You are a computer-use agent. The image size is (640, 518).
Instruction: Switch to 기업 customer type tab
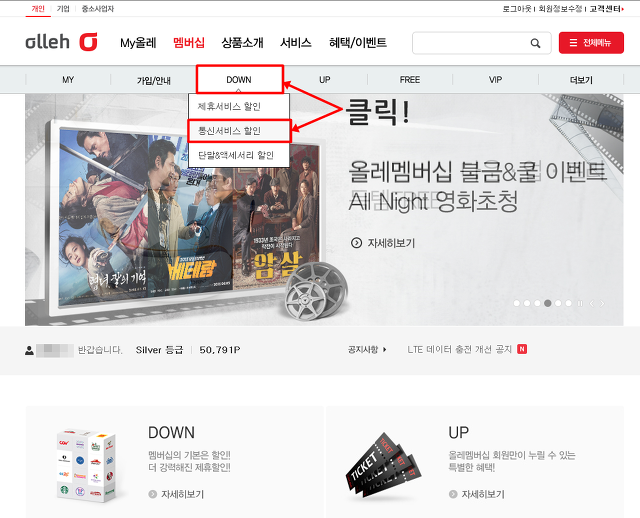click(63, 9)
